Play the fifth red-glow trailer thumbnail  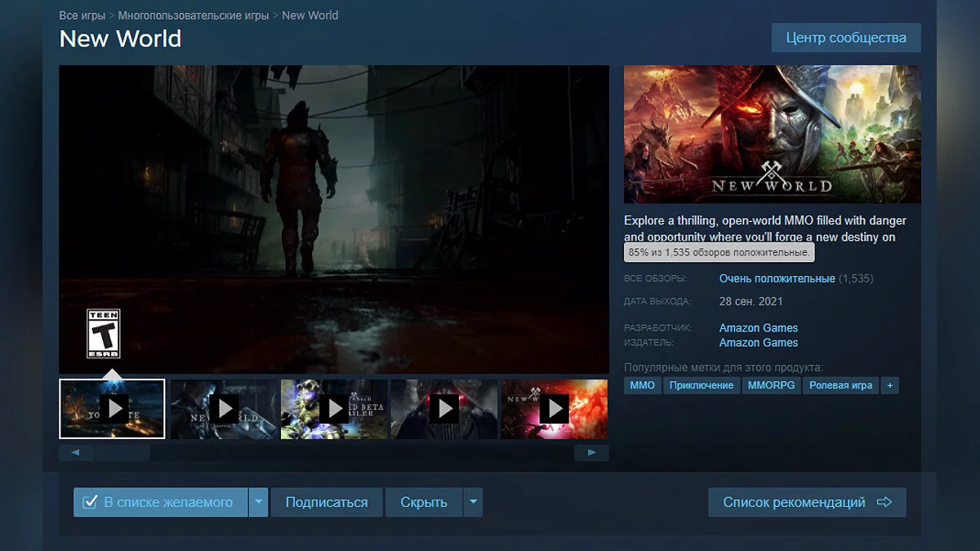pyautogui.click(x=554, y=408)
